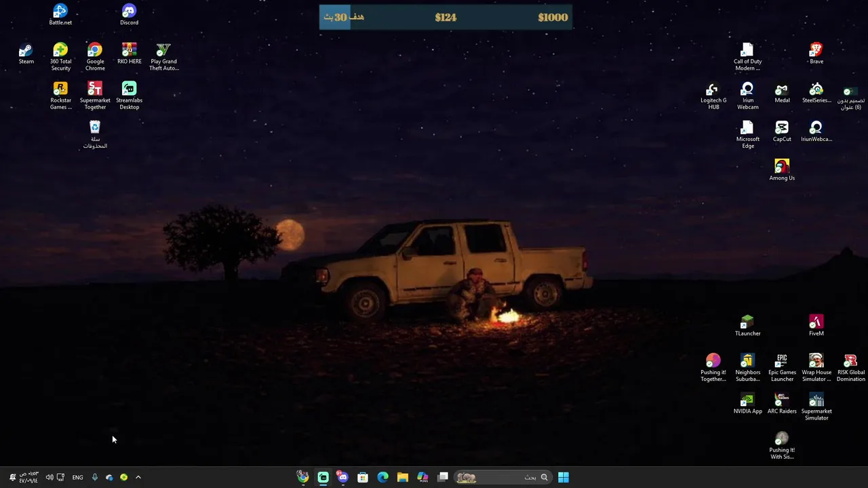Open the OneDrive cloud tray icon

coord(109,477)
